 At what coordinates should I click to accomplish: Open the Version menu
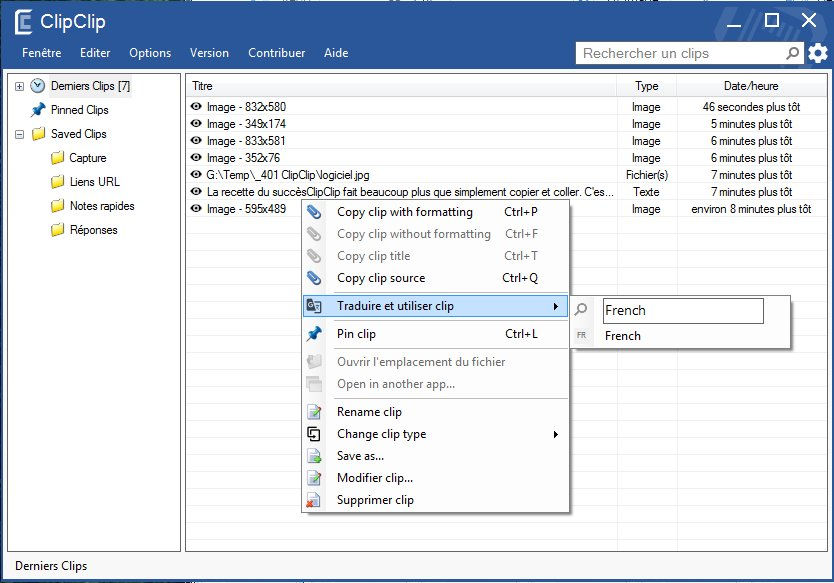coord(209,53)
